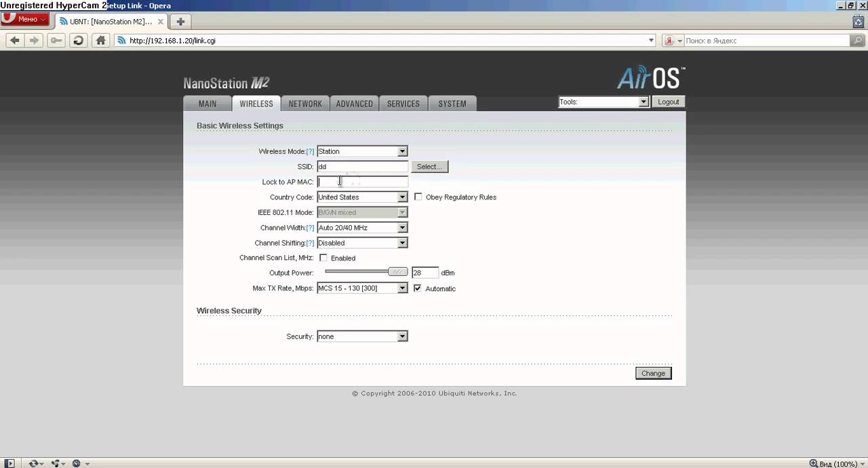This screenshot has width=868, height=468.
Task: Open Opera Unite status bar icon
Action: pos(56,463)
